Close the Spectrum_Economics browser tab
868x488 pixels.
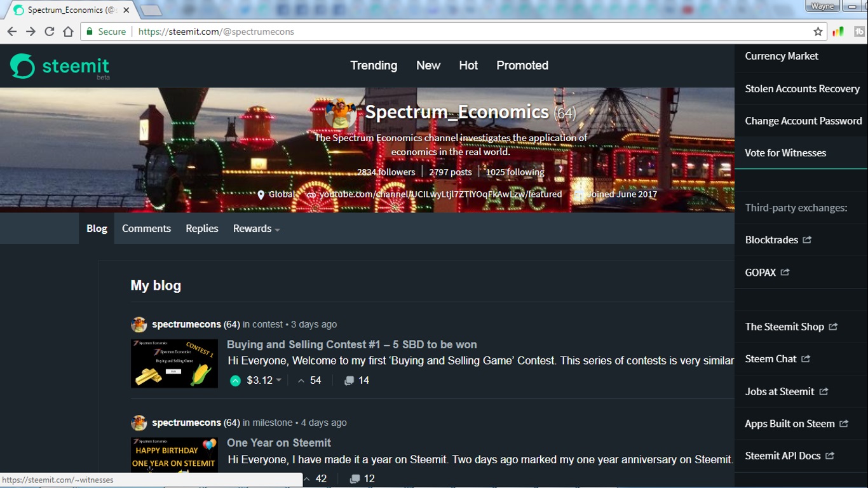pyautogui.click(x=126, y=10)
